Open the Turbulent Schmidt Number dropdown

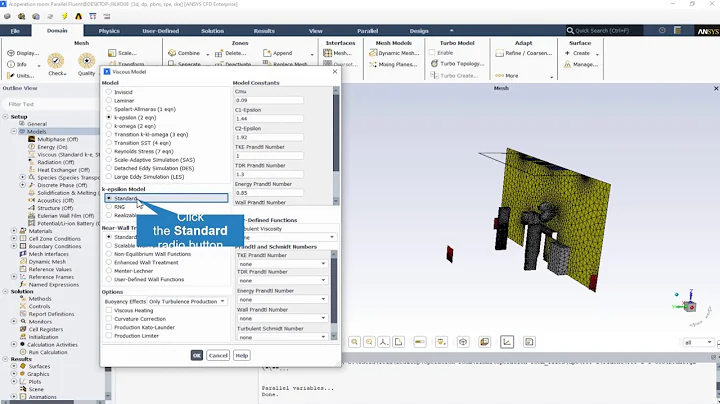[x=281, y=337]
